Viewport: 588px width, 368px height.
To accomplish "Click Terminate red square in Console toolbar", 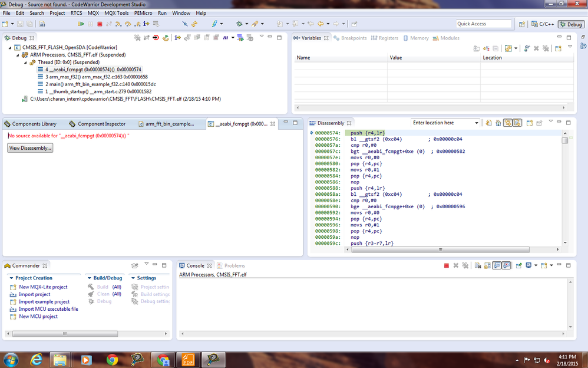I will click(x=446, y=265).
